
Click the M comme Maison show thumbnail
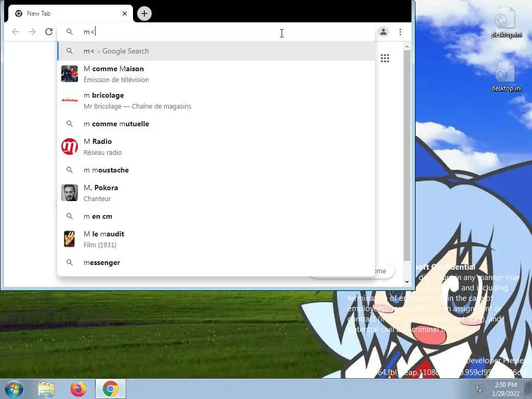[x=70, y=74]
